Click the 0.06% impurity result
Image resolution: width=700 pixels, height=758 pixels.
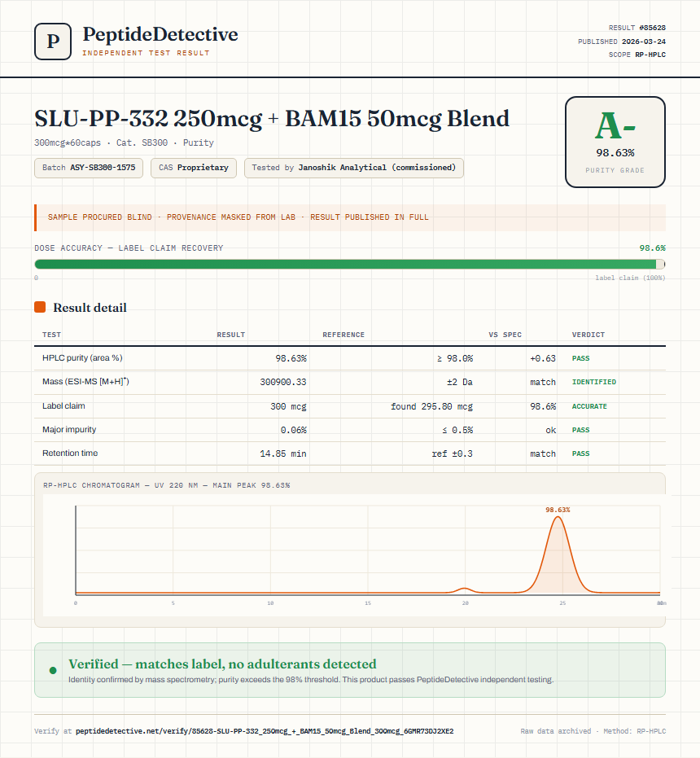point(294,430)
